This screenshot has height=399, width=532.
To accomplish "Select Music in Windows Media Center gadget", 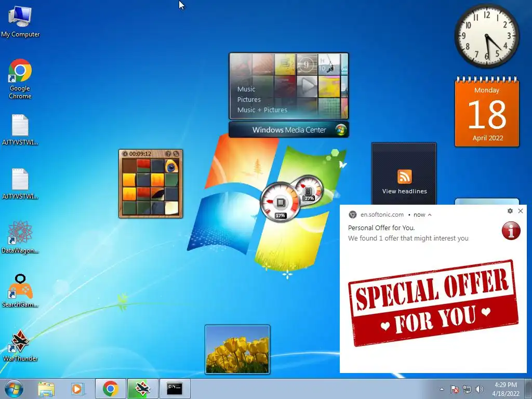I will tap(246, 89).
